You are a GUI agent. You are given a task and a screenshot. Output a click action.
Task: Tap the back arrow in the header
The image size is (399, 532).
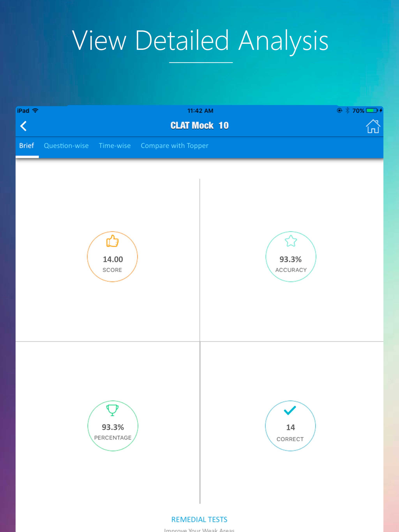coord(23,126)
